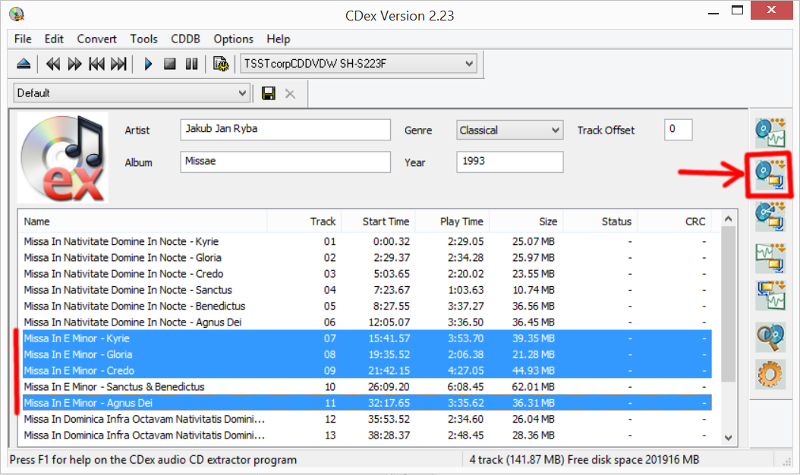
Task: Open the CD drive selection dropdown
Action: [x=358, y=64]
